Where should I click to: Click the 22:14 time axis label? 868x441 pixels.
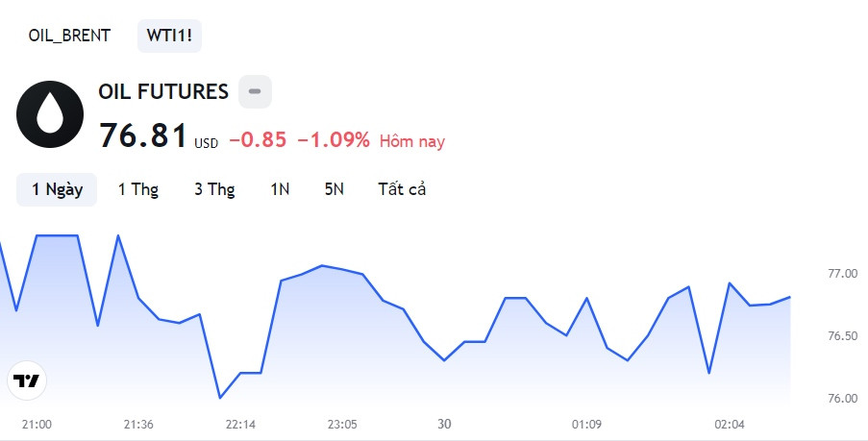pos(240,425)
